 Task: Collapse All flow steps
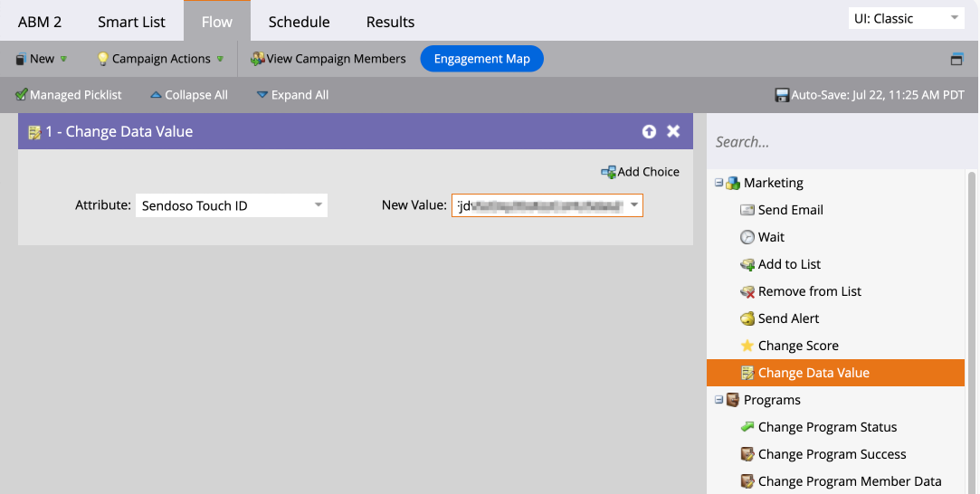189,95
